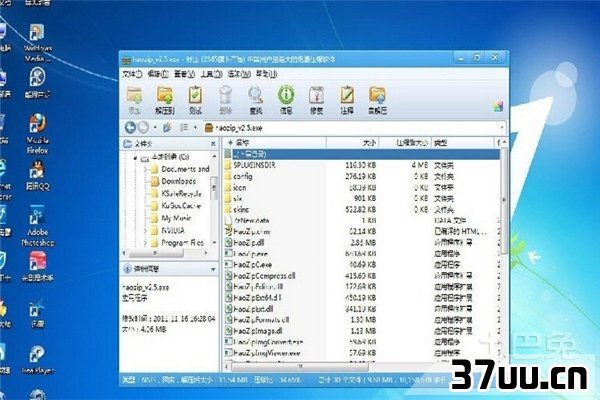Click the 解压到 (Extract to) toolbar icon
600x400 pixels.
[x=165, y=100]
